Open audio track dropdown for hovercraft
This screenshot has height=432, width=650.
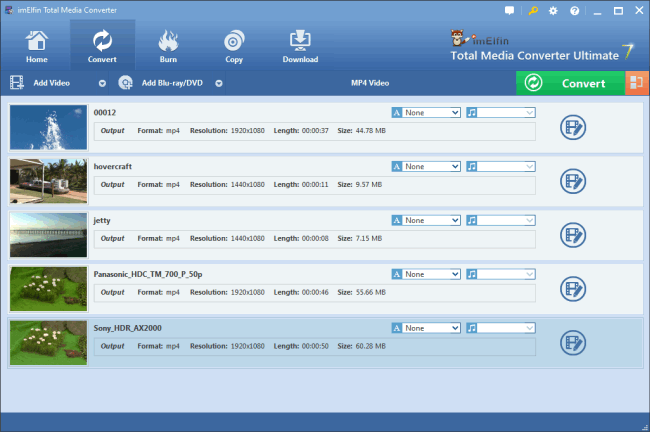coord(501,166)
